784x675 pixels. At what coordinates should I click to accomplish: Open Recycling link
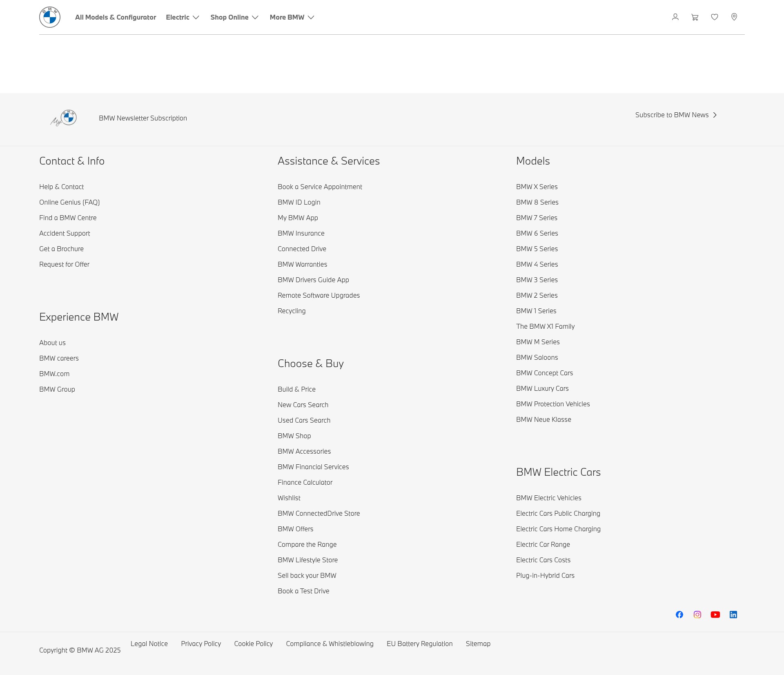point(292,311)
